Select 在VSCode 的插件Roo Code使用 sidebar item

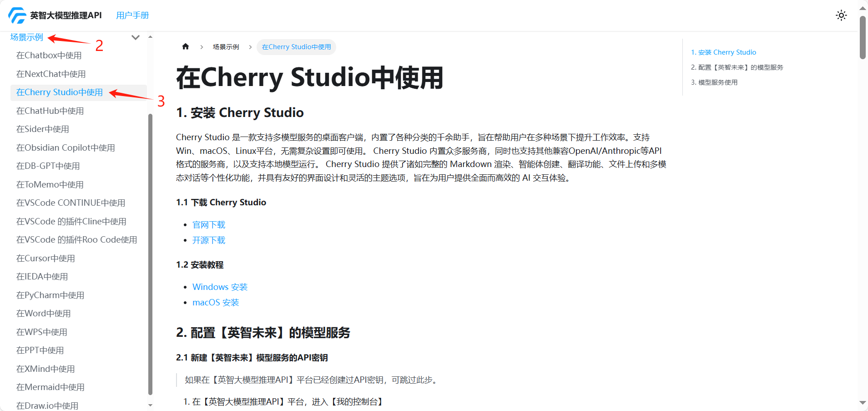[77, 240]
